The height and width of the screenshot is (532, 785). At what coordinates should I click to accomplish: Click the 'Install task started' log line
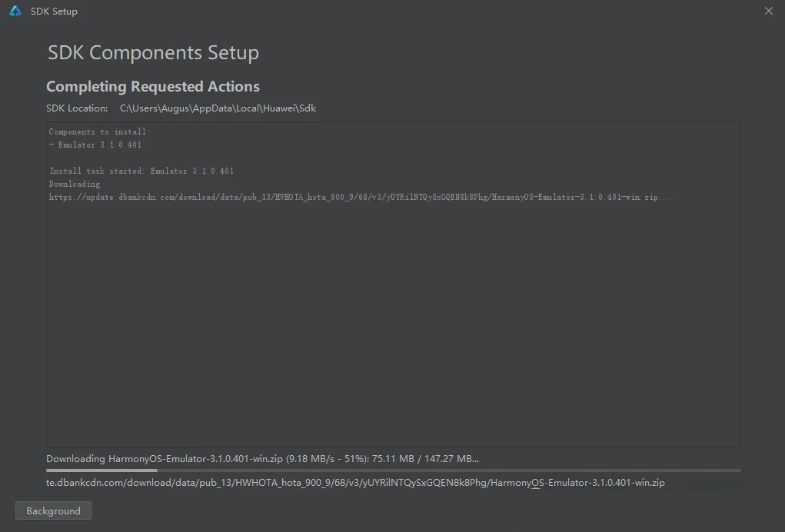click(141, 171)
